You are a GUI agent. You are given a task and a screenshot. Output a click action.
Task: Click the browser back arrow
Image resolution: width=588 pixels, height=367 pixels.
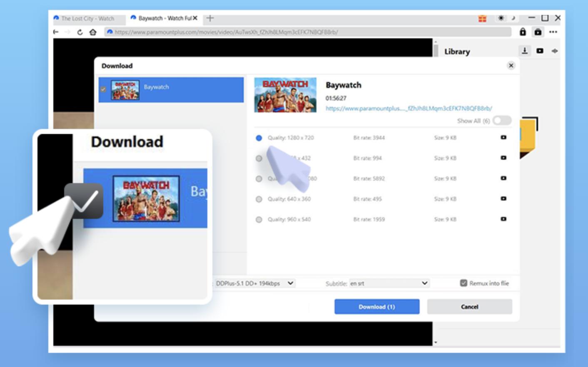click(56, 32)
